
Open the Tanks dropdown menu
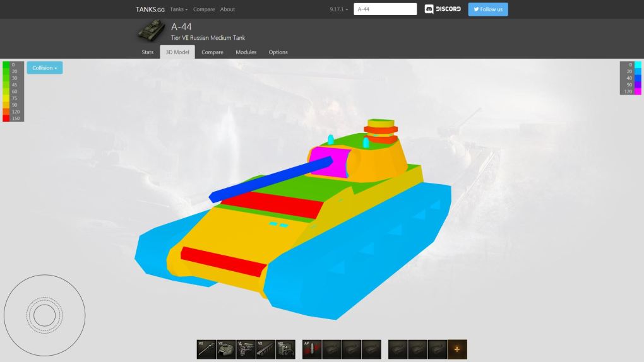(179, 9)
